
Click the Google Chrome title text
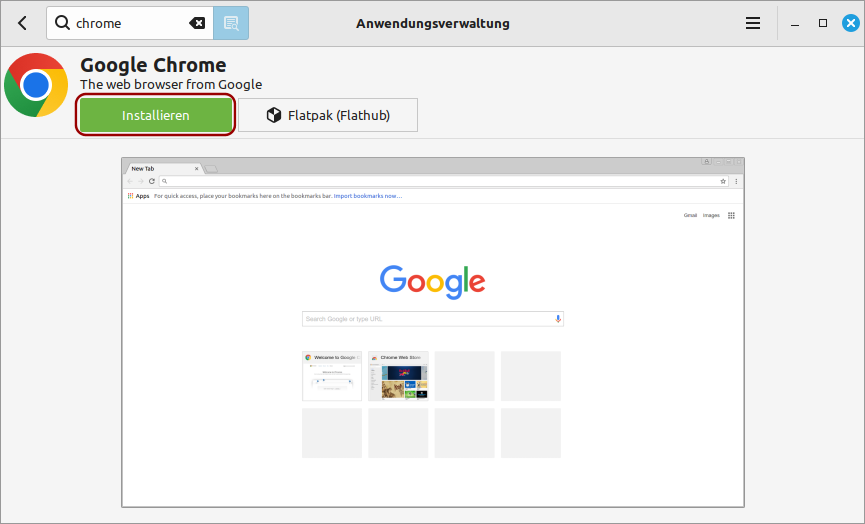tap(153, 65)
